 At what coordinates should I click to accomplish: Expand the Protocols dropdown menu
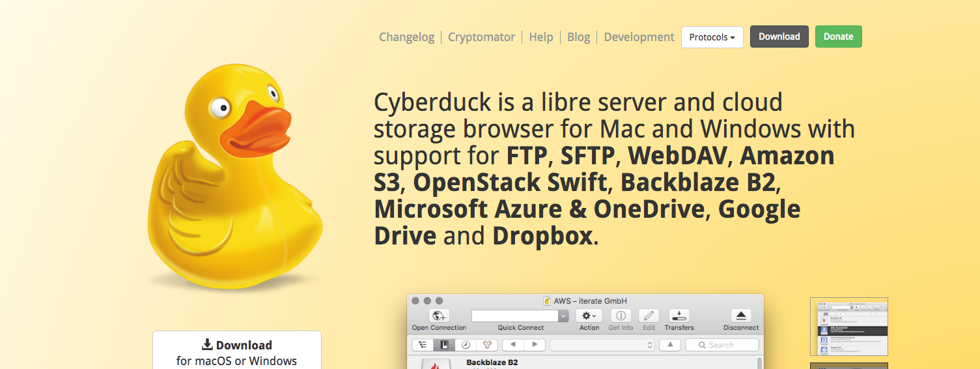(x=712, y=37)
